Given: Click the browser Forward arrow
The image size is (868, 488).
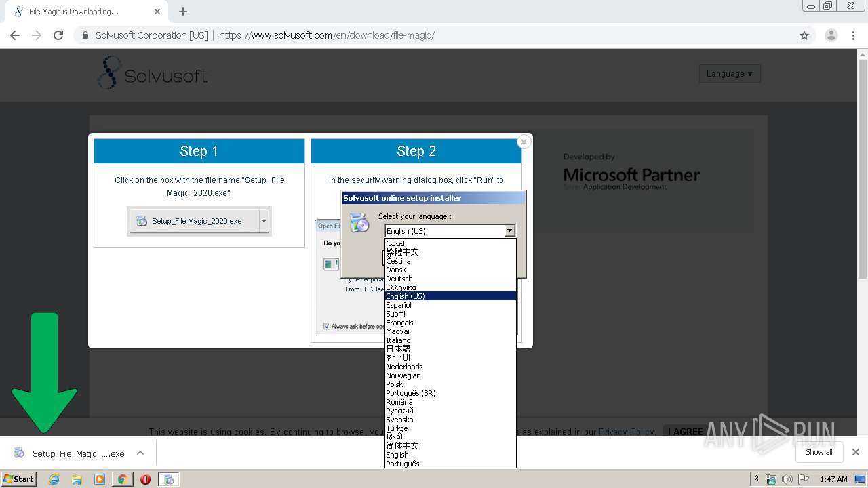Looking at the screenshot, I should click(37, 35).
